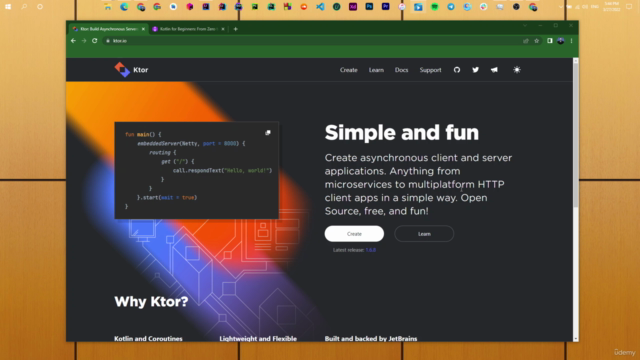The width and height of the screenshot is (640, 360).
Task: Click the white Create button
Action: (x=354, y=234)
